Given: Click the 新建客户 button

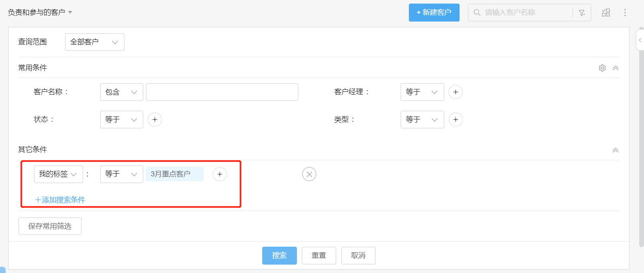Looking at the screenshot, I should [x=434, y=13].
